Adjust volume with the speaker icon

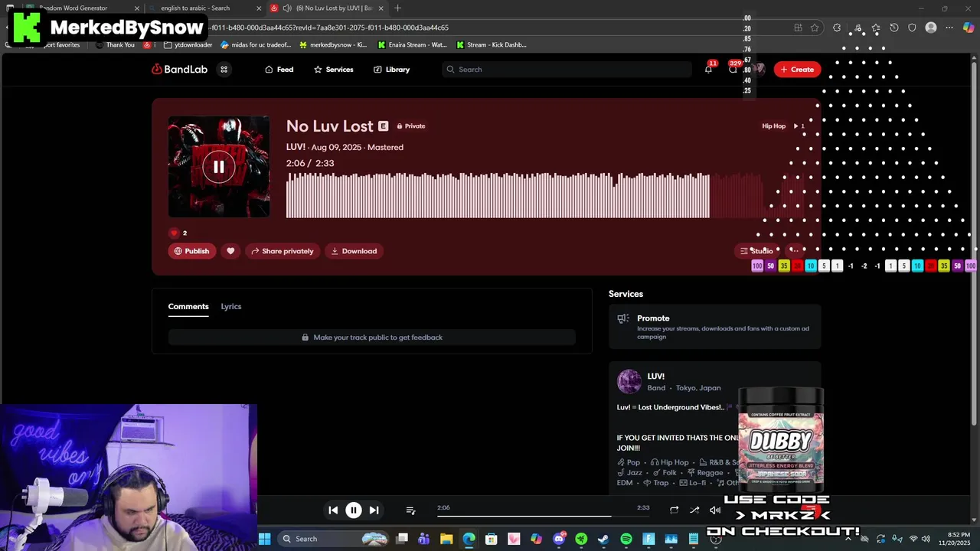click(715, 510)
